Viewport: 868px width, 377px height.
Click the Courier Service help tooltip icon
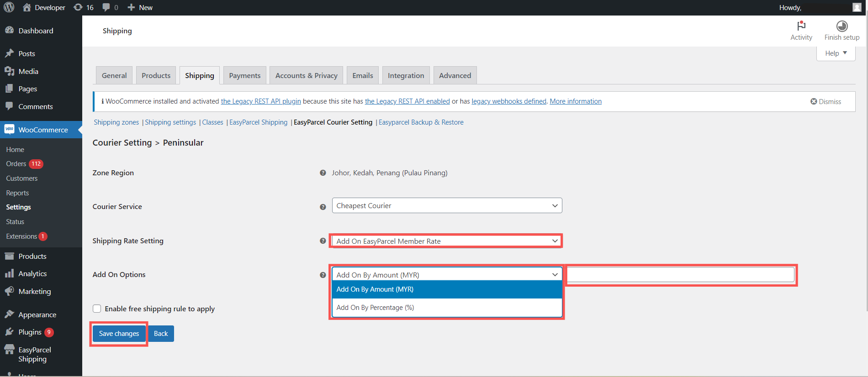323,207
